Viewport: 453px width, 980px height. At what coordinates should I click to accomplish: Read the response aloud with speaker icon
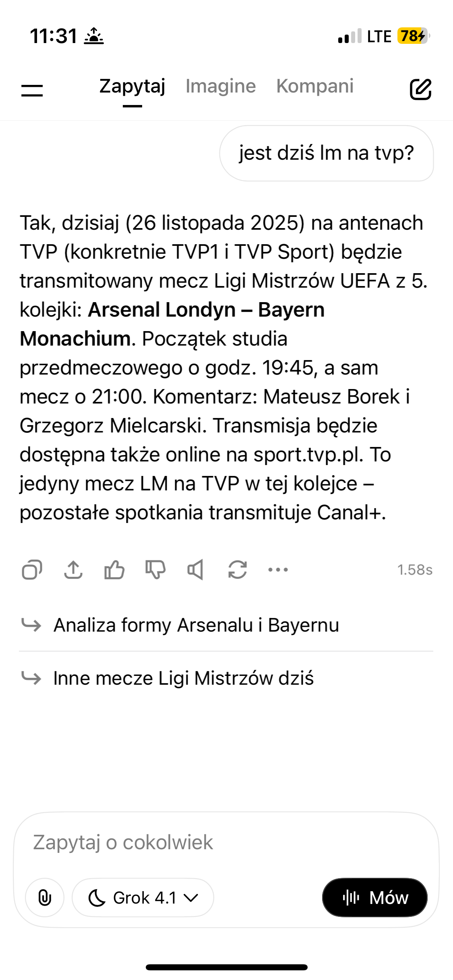196,570
